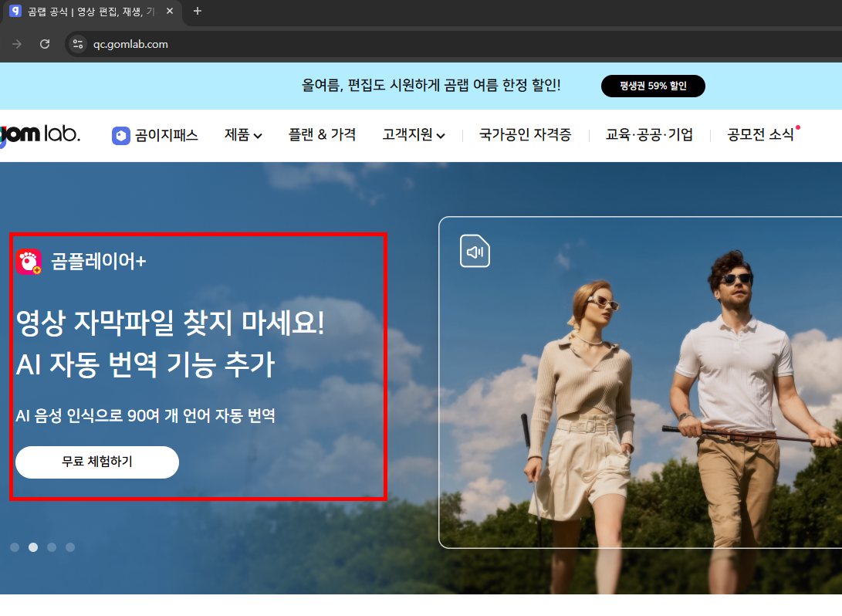Click the GOM Player+ red paw icon

pyautogui.click(x=29, y=262)
